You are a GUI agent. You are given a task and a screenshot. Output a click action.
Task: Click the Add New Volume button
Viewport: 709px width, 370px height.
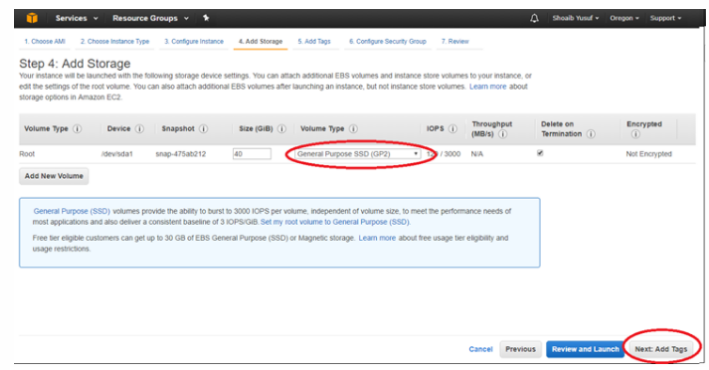click(x=54, y=176)
